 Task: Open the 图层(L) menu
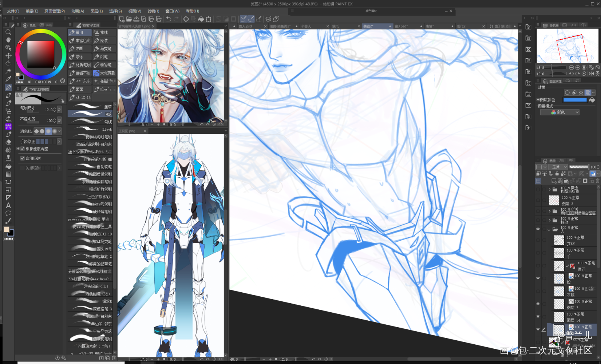click(97, 11)
